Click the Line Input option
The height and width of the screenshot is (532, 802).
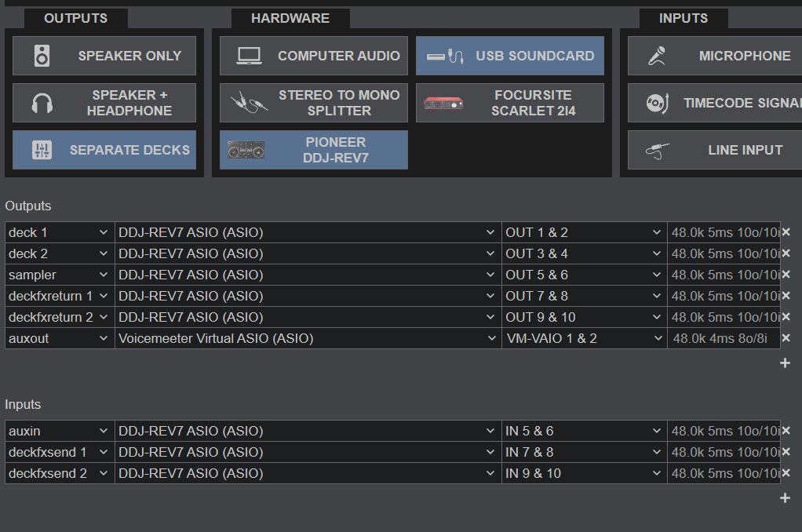point(714,150)
